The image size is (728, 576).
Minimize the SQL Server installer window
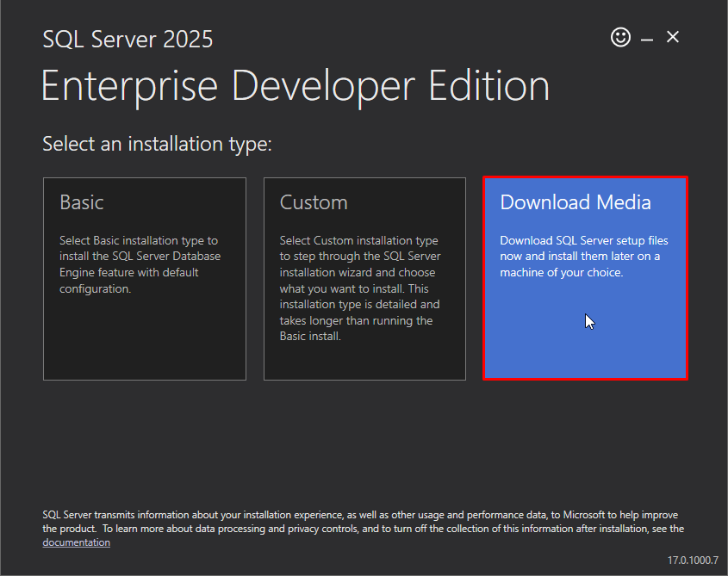point(647,40)
